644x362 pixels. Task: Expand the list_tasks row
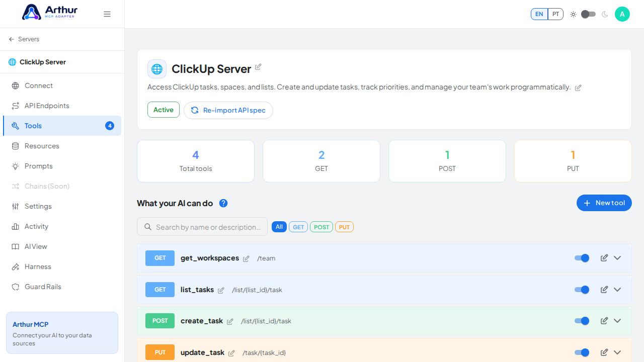[617, 290]
